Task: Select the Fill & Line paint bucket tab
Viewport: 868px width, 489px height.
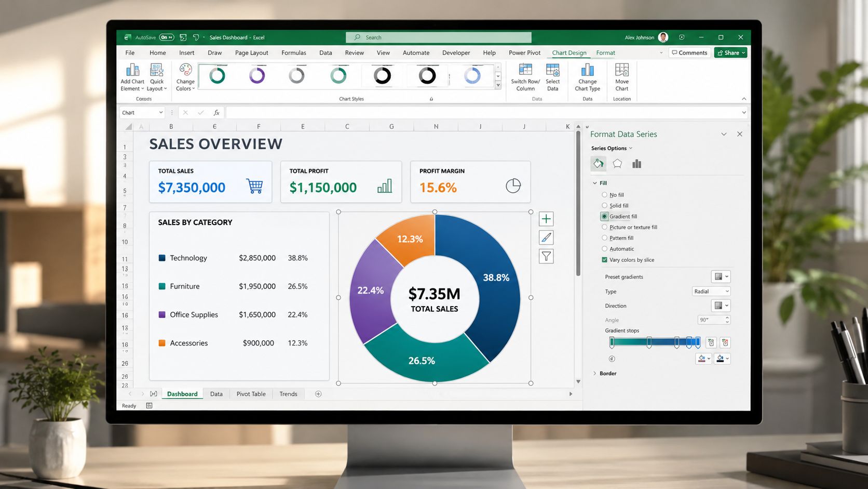Action: click(599, 164)
